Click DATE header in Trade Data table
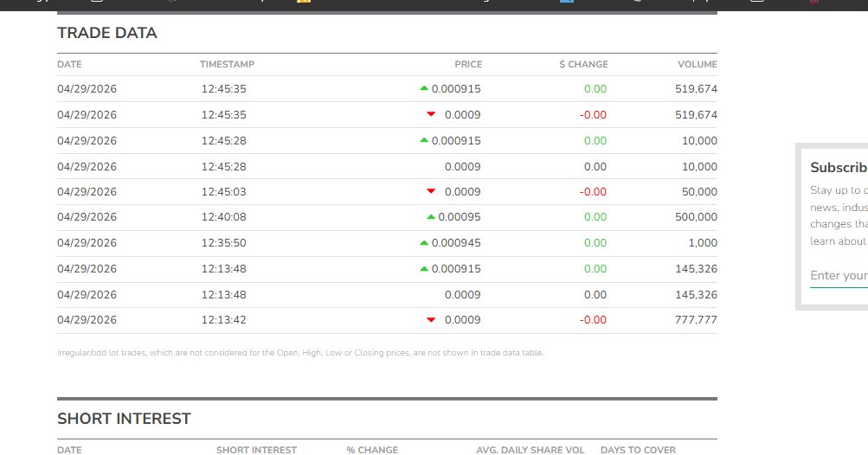The image size is (868, 455). coord(69,64)
